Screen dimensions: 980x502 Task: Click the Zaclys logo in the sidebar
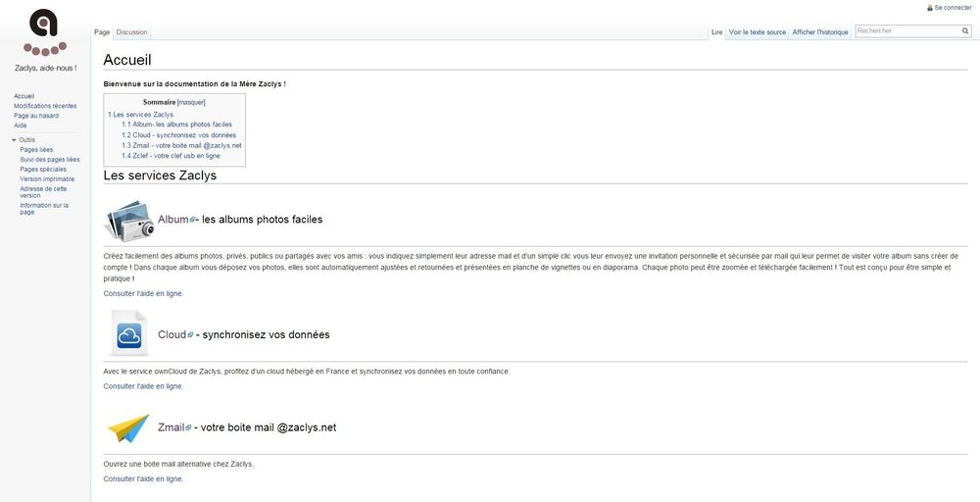45,32
